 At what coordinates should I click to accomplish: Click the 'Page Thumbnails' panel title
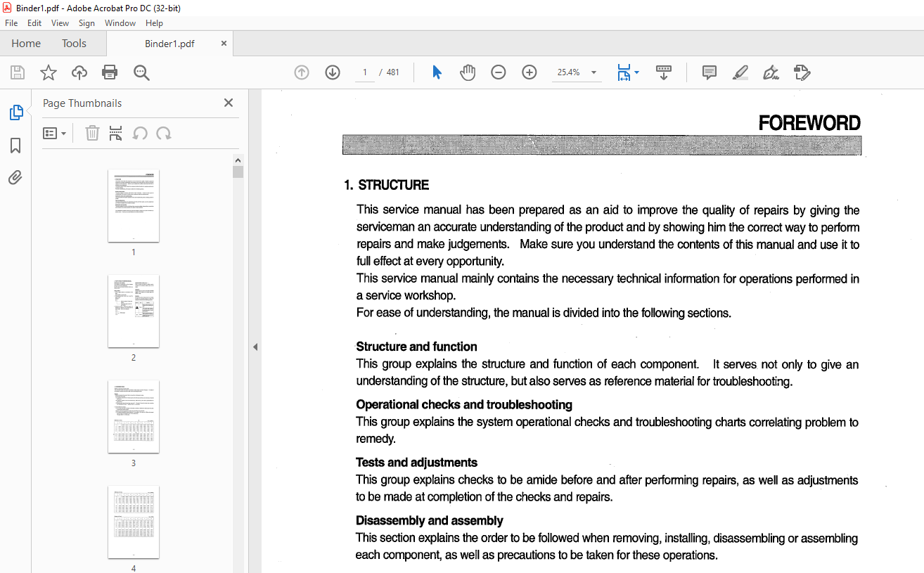pos(82,103)
